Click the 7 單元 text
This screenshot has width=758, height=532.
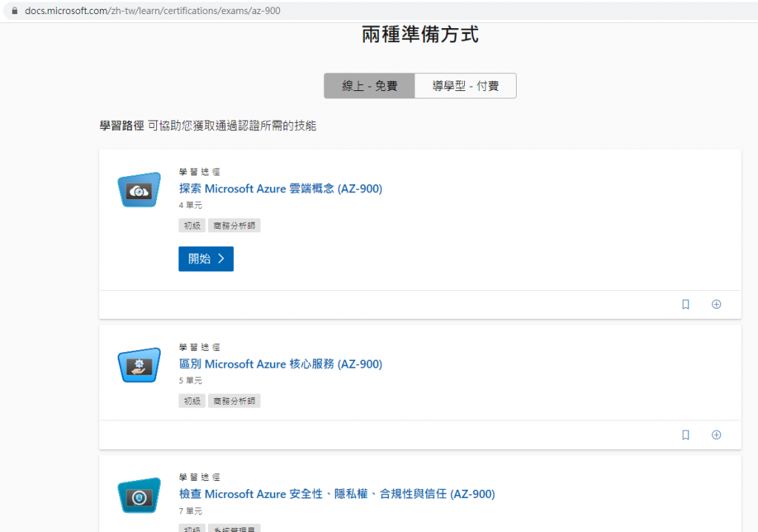coord(190,511)
